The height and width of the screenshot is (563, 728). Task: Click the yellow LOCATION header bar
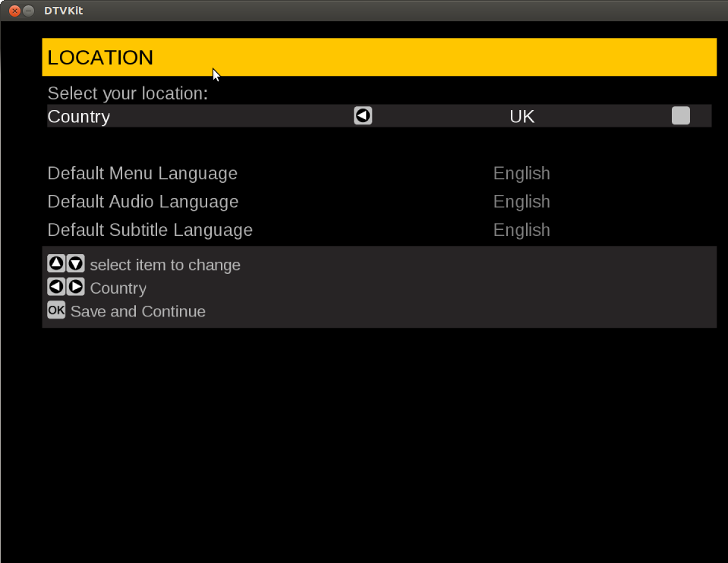pyautogui.click(x=380, y=58)
